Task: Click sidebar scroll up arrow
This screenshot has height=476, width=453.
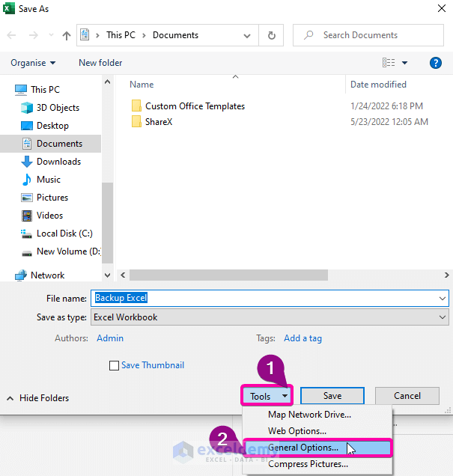Action: tap(108, 82)
